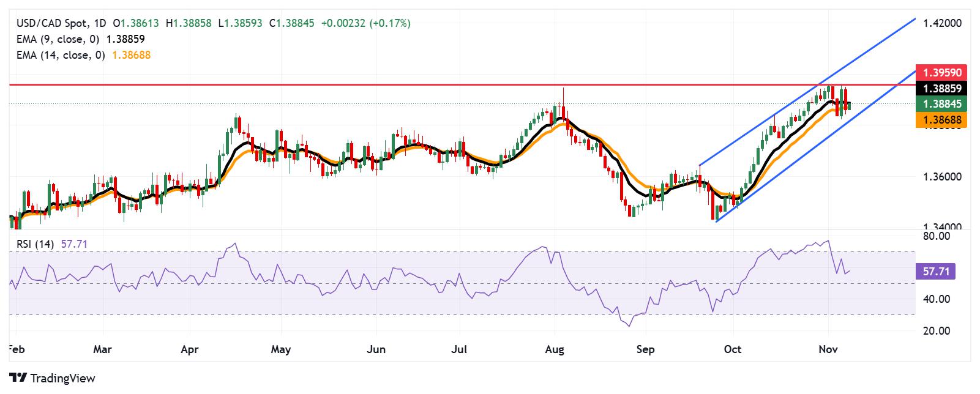The width and height of the screenshot is (980, 394).
Task: Click the purple 57.71 RSI value tag
Action: coord(935,271)
